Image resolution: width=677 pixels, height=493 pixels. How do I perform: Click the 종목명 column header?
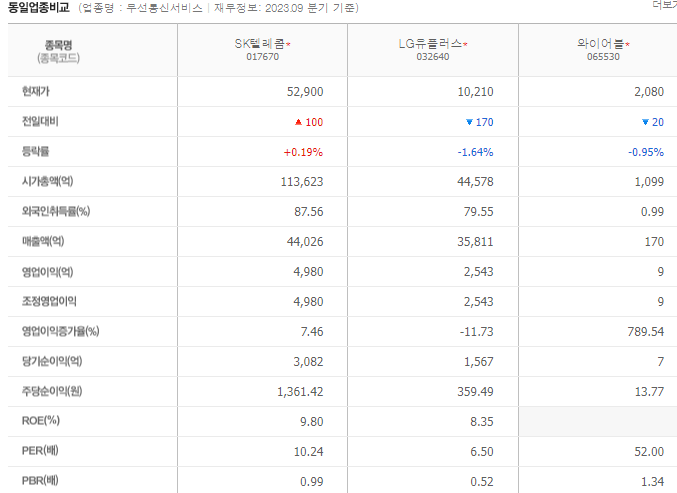point(58,45)
